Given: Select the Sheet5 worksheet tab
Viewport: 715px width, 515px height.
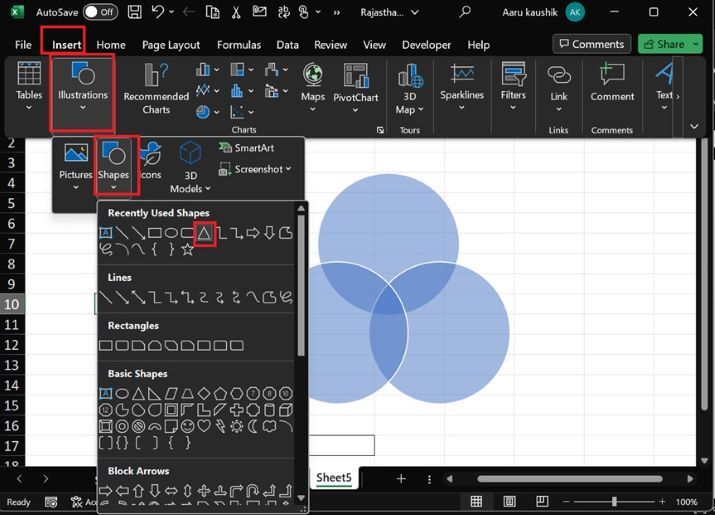Looking at the screenshot, I should [334, 478].
